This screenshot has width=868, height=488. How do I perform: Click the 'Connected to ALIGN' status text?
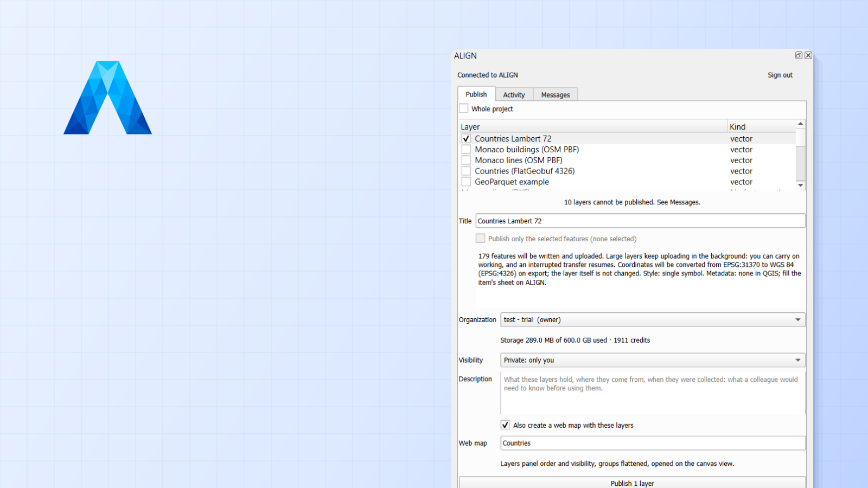click(x=488, y=75)
